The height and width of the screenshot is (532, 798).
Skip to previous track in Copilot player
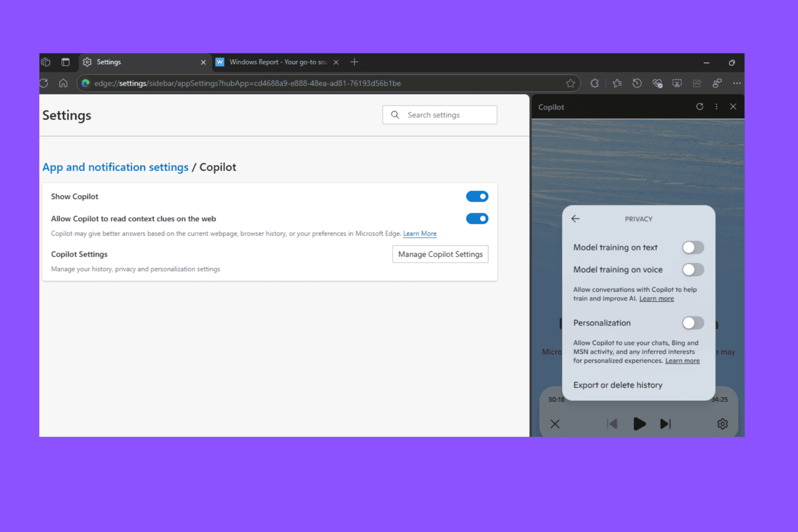pyautogui.click(x=613, y=424)
